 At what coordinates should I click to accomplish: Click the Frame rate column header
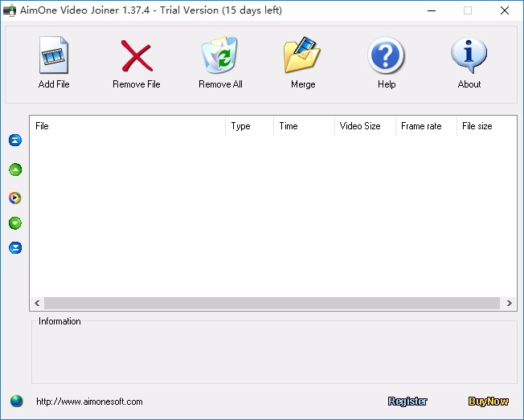(427, 126)
